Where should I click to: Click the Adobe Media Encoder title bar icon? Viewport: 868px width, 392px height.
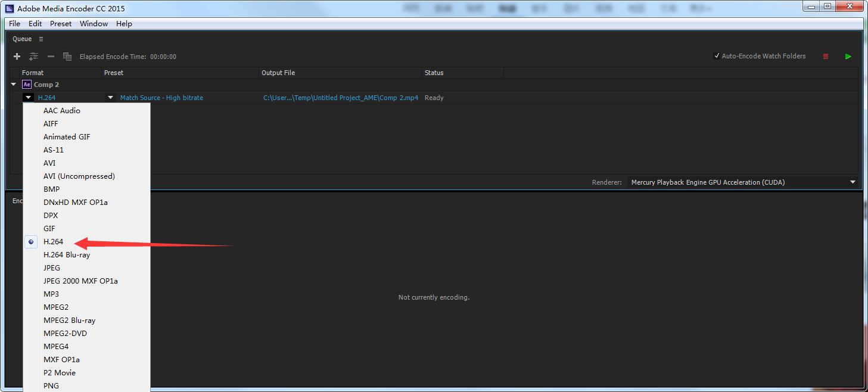coord(10,9)
